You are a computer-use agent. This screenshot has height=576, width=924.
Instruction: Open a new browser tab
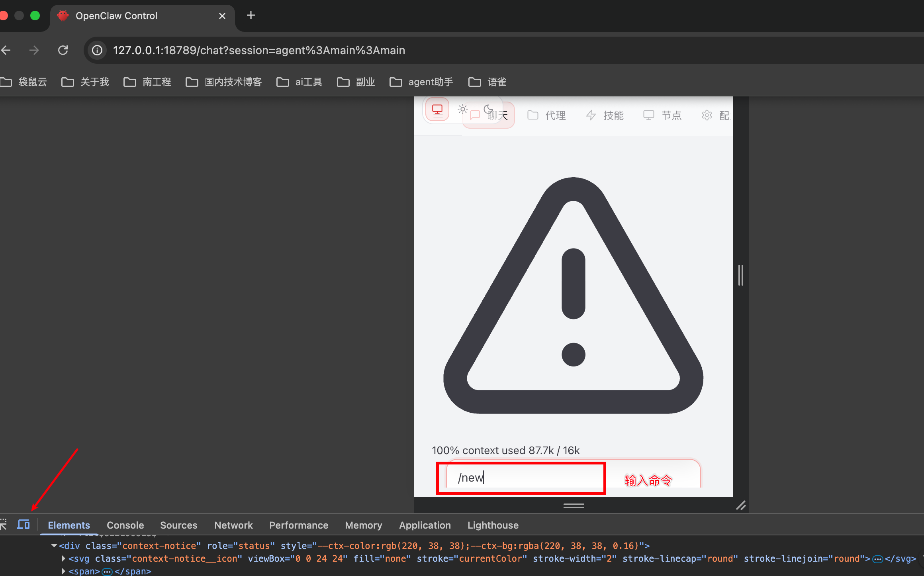pos(251,16)
